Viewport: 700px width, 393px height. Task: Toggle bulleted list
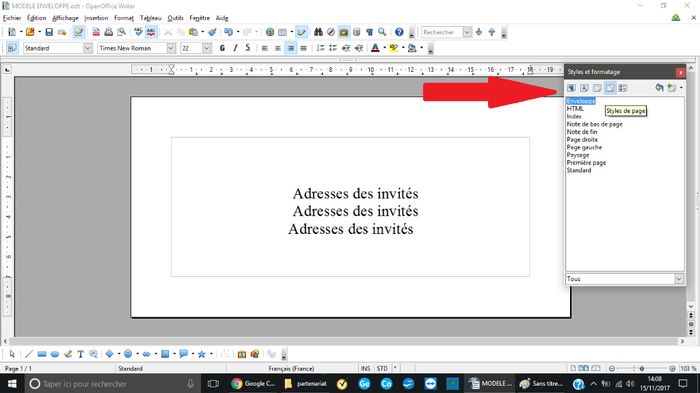(333, 48)
